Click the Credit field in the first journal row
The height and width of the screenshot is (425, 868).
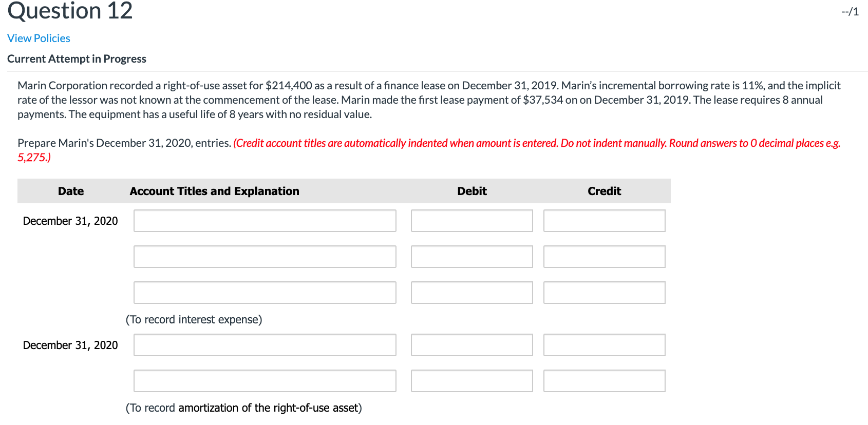603,220
